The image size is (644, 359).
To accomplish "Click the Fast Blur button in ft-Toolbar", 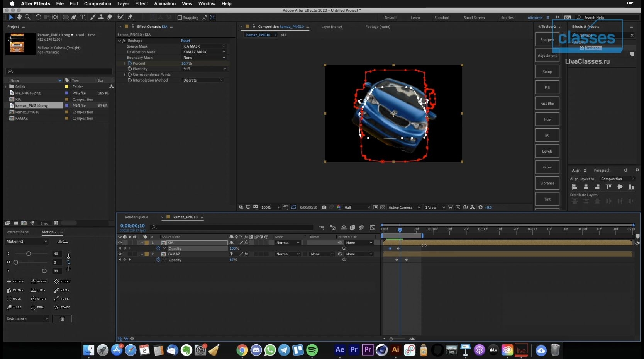I will pos(547,104).
